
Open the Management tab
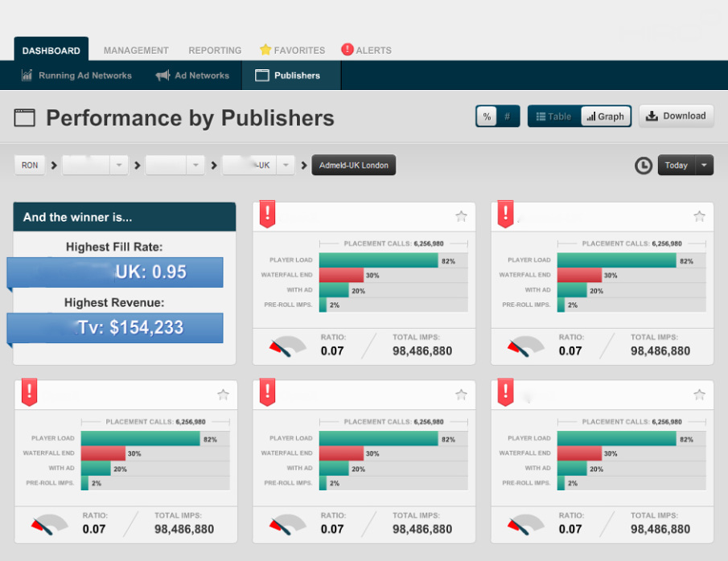[136, 50]
